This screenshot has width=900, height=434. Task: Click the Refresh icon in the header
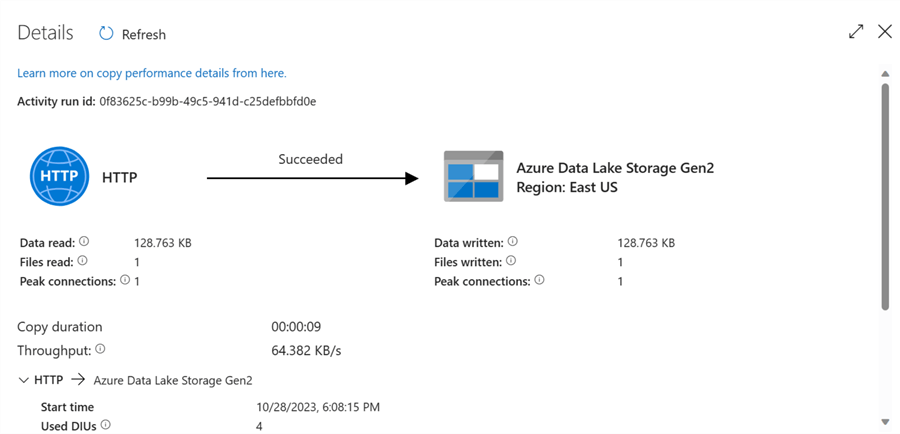pos(106,34)
